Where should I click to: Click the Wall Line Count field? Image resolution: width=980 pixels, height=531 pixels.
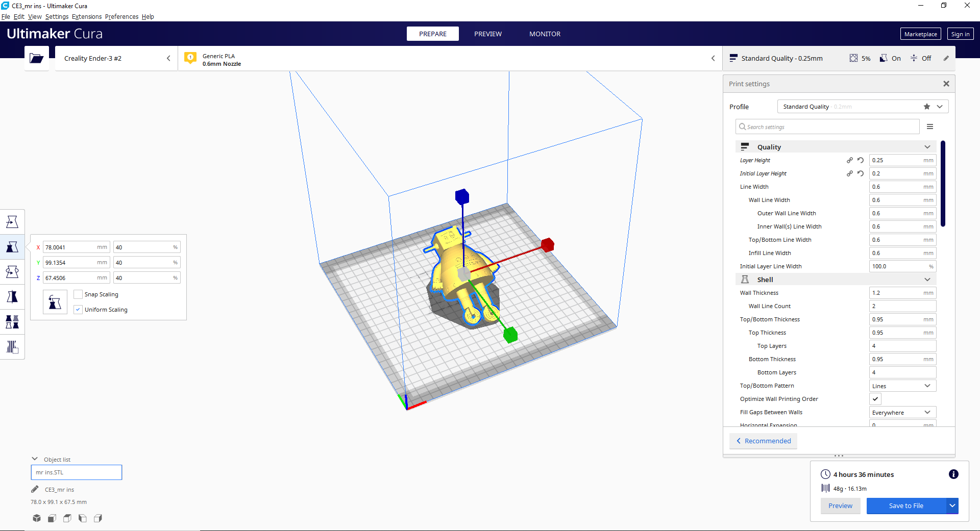[903, 306]
